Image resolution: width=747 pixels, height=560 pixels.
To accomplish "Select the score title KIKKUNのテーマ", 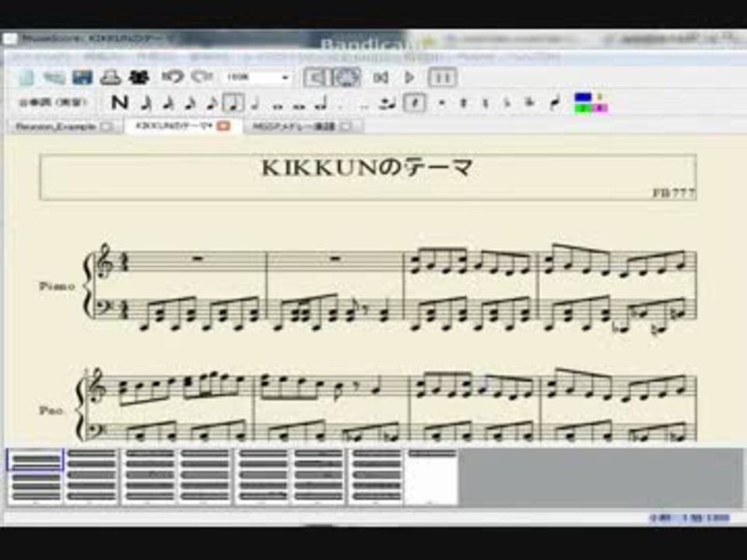I will (x=367, y=168).
